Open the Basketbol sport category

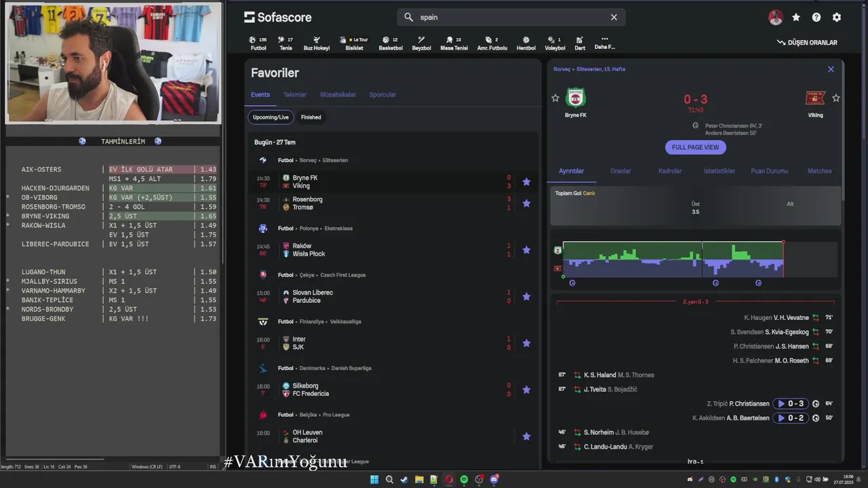391,43
